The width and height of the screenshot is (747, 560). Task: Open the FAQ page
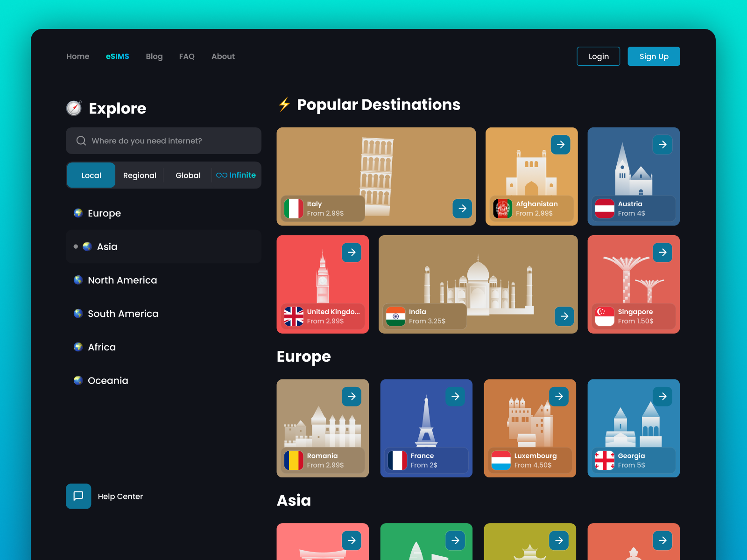point(187,56)
